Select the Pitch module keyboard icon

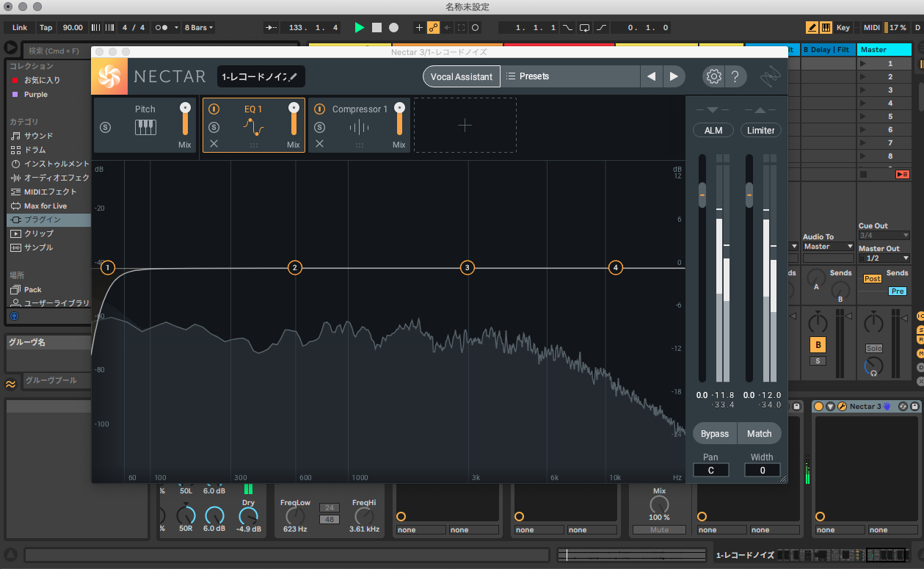(145, 127)
